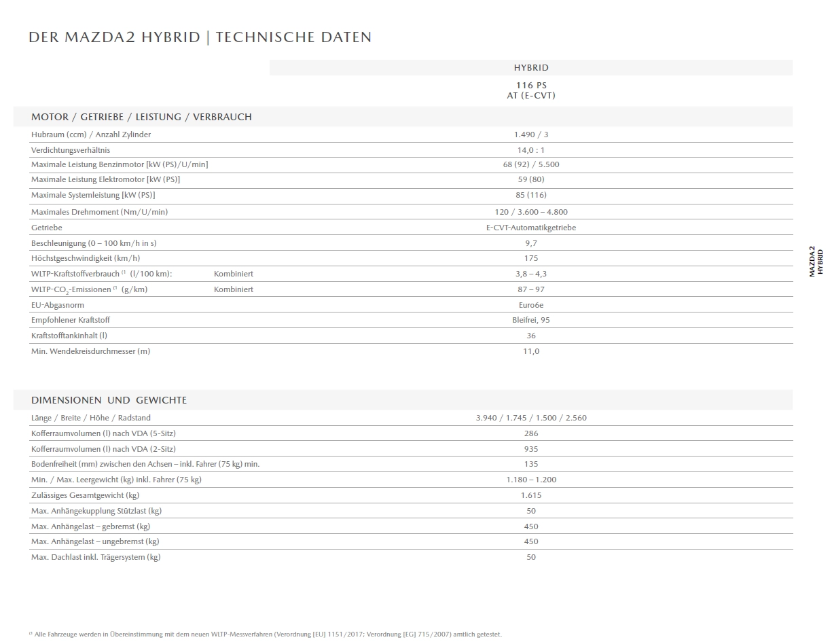Select the Verdichtungsverhältnis row label
The width and height of the screenshot is (832, 644).
coord(71,150)
